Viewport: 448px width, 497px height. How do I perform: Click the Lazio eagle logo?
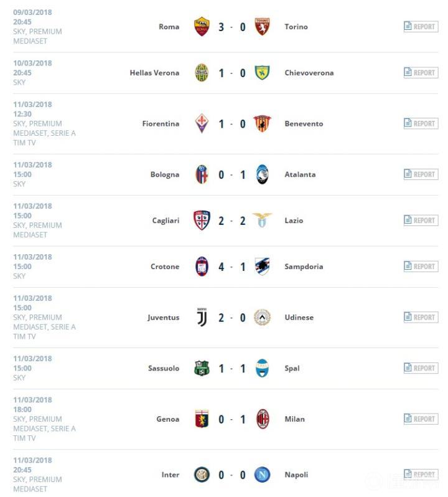(263, 220)
